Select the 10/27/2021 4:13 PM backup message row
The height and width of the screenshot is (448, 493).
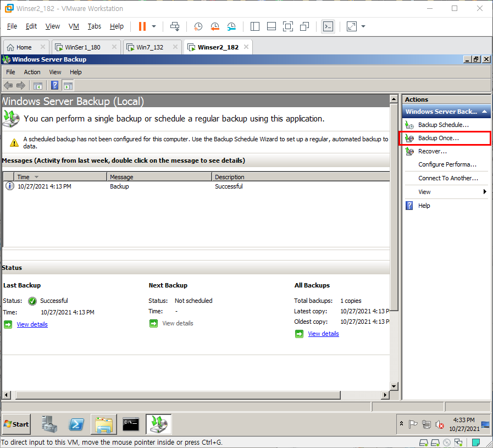click(x=197, y=186)
